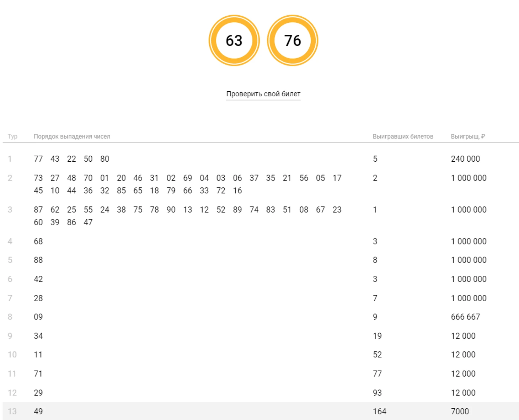Click number 09 in round 8
The height and width of the screenshot is (420, 519).
click(38, 317)
